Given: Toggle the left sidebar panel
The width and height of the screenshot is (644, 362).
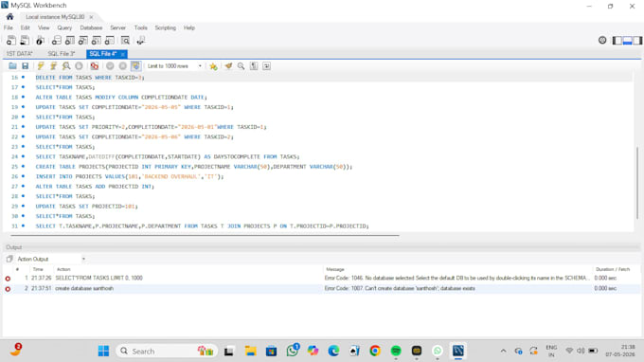Looking at the screenshot, I should (x=617, y=40).
